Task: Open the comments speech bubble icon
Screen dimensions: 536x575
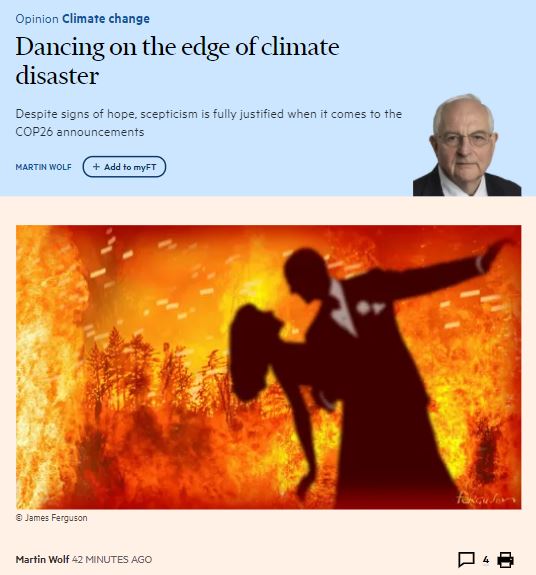Action: point(466,560)
